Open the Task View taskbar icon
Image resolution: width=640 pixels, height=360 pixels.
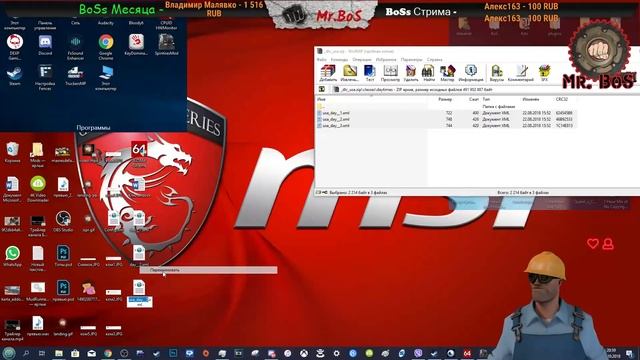point(42,353)
